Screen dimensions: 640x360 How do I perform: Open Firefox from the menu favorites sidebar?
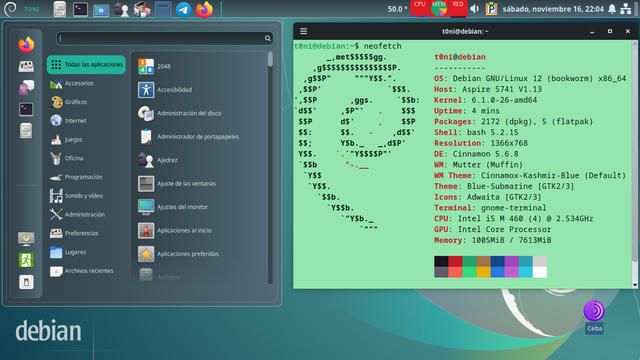click(x=26, y=44)
